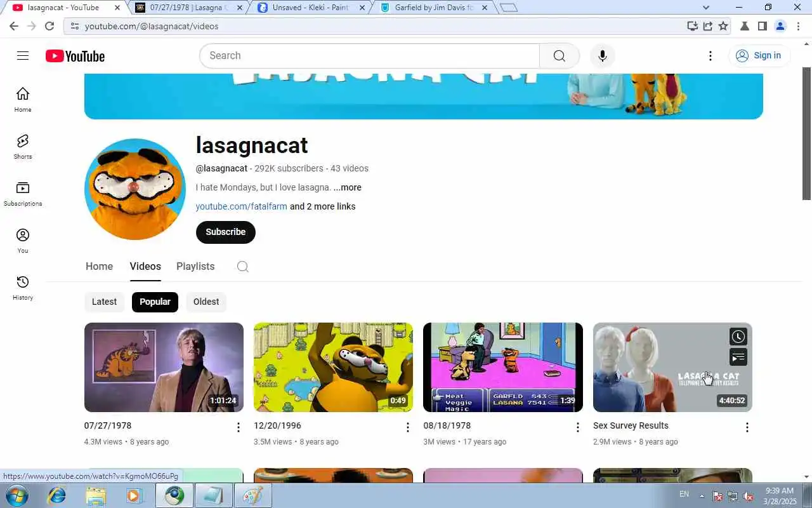This screenshot has height=508, width=812.
Task: Open Home in the left sidebar
Action: pyautogui.click(x=23, y=100)
